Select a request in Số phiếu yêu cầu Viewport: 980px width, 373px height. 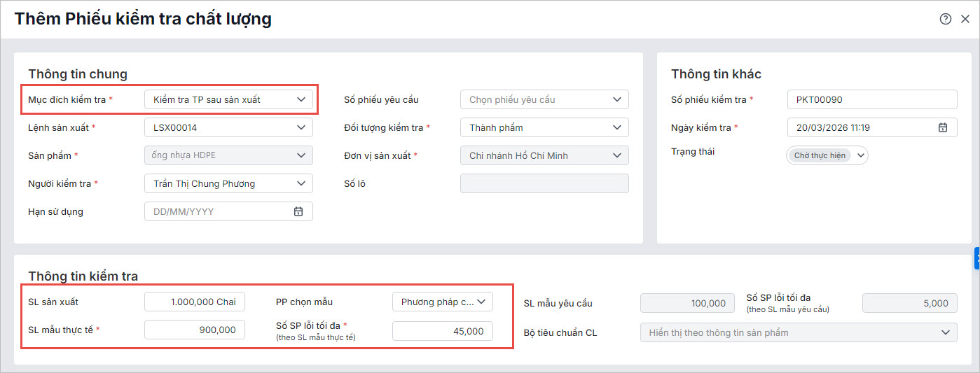544,99
